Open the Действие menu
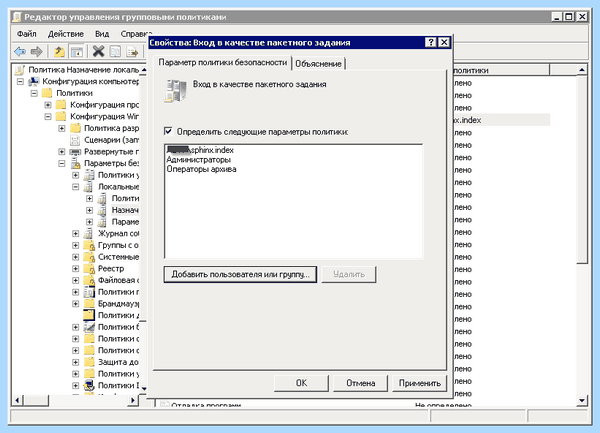Viewport: 600px width, 433px height. (x=65, y=34)
